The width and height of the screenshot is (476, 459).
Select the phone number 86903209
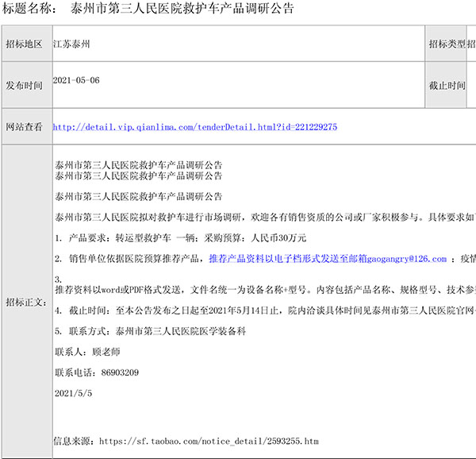click(120, 372)
